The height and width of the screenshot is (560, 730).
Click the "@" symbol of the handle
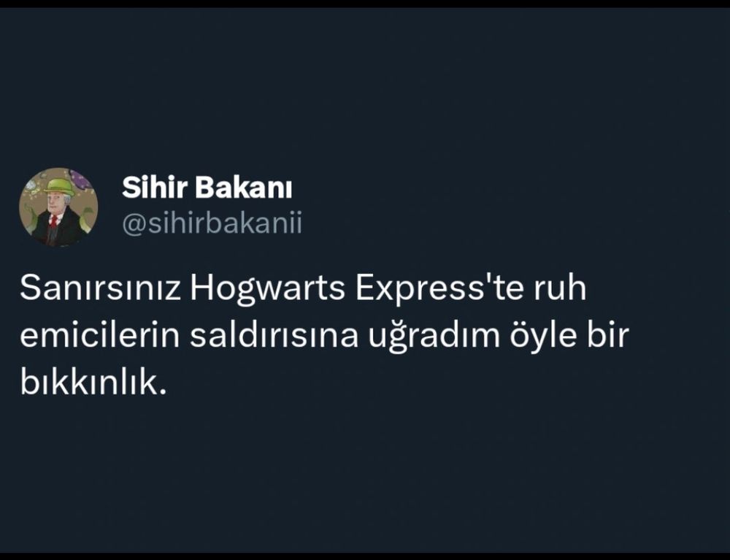(134, 224)
